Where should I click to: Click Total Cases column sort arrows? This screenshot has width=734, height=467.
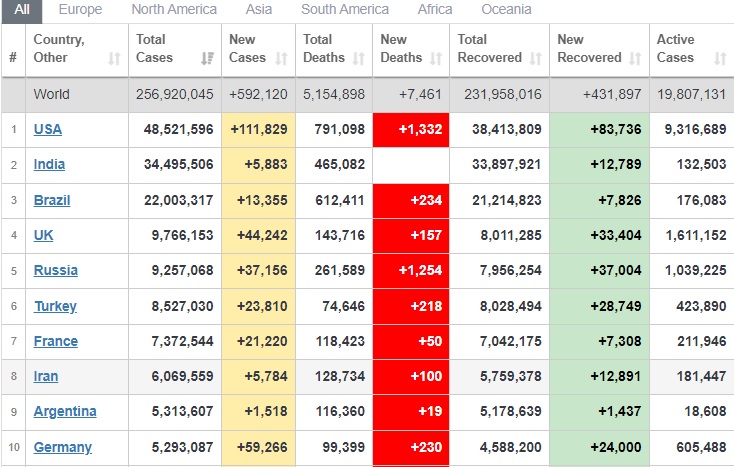207,59
